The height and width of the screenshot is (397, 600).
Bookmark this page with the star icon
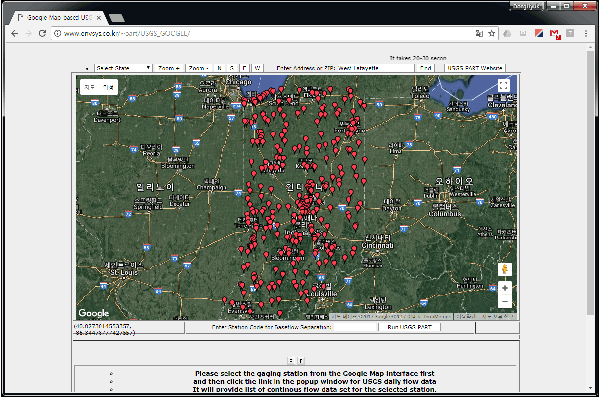coord(492,34)
